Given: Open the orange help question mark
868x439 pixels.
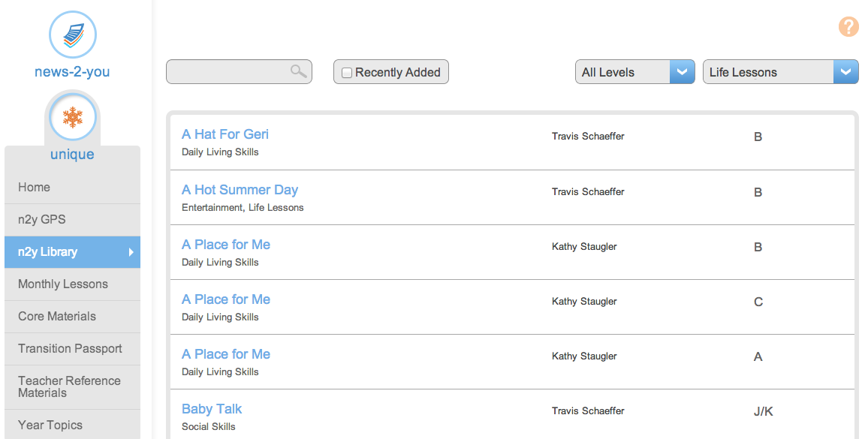Looking at the screenshot, I should click(848, 27).
